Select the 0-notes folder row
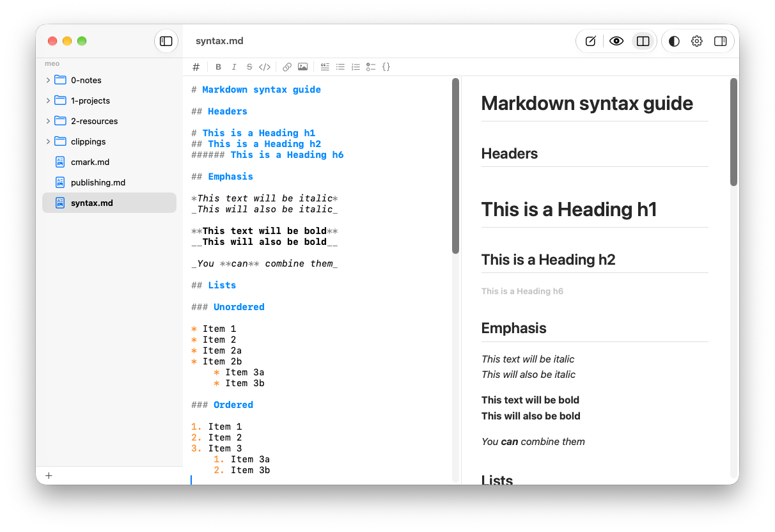Viewport: 775px width, 532px height. coord(109,80)
